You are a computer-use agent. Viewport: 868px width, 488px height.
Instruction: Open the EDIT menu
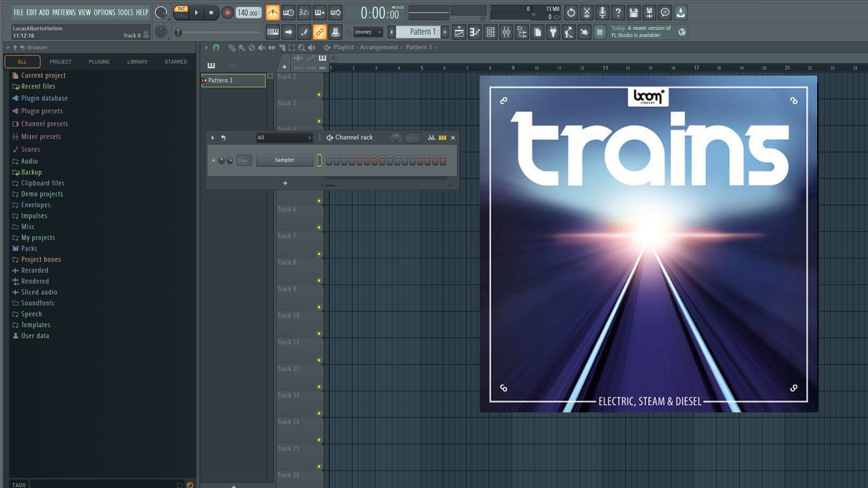(32, 12)
